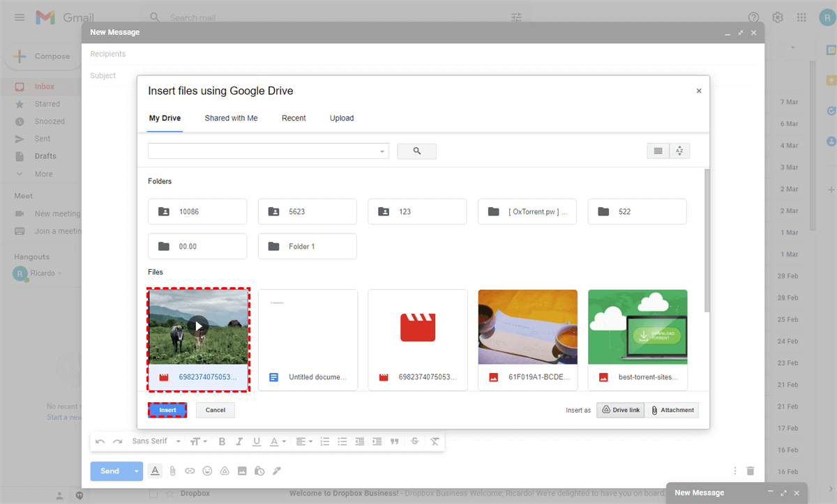Click the Google Drive icon in compose toolbar

click(x=225, y=471)
